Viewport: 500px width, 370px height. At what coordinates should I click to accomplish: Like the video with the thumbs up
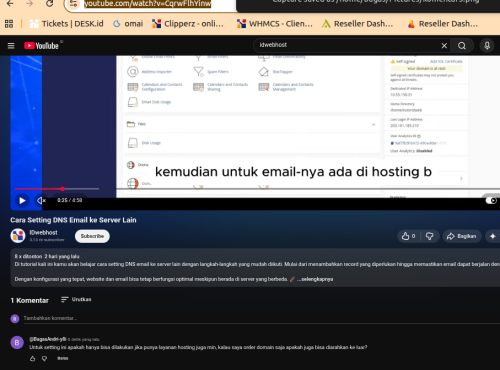pos(409,236)
